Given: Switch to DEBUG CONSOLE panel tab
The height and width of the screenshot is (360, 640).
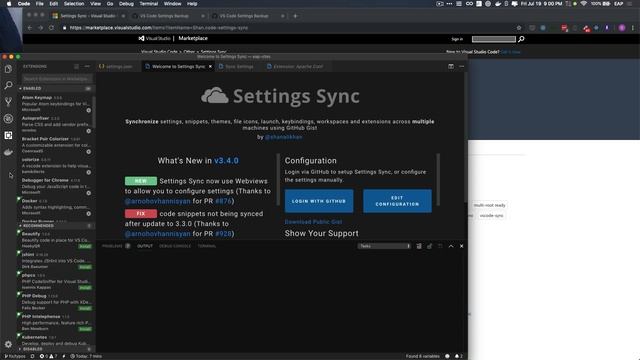Looking at the screenshot, I should 175,246.
